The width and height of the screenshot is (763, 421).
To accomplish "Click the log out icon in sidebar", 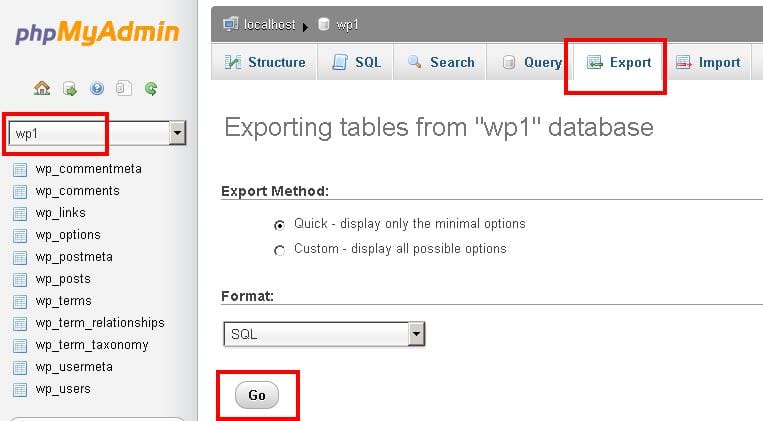I will (x=70, y=89).
